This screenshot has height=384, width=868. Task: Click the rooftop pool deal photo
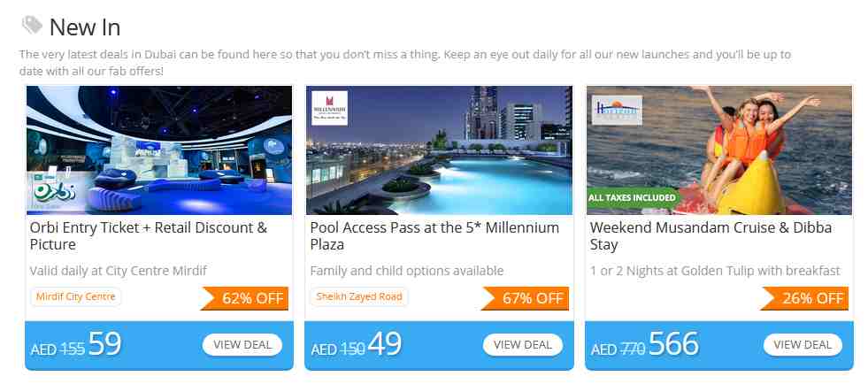coord(440,150)
